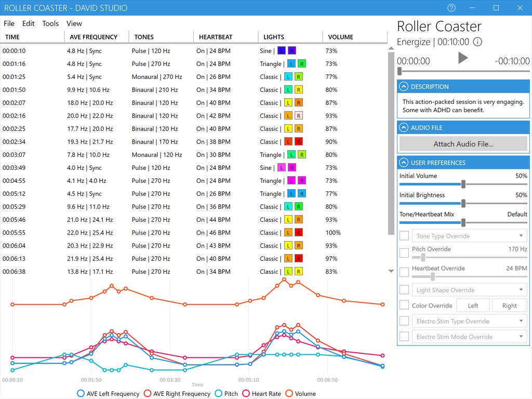This screenshot has height=399, width=532.
Task: Click the Initial Volume slider handle
Action: pyautogui.click(x=463, y=184)
